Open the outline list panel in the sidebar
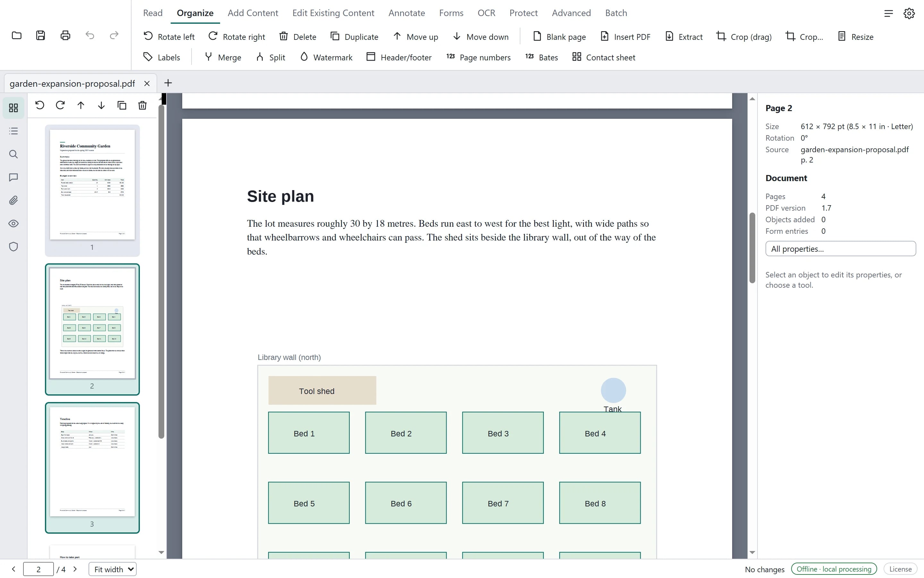 13,131
